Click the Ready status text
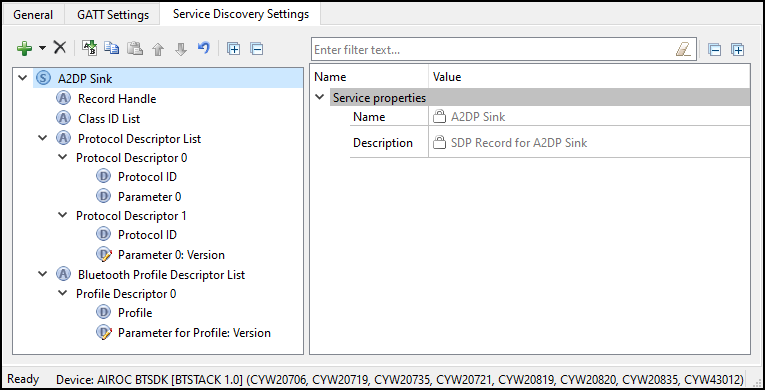Image resolution: width=765 pixels, height=390 pixels. pos(23,379)
